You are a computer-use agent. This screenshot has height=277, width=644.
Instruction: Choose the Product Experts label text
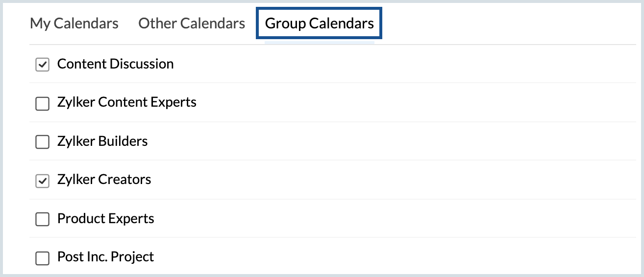coord(105,218)
